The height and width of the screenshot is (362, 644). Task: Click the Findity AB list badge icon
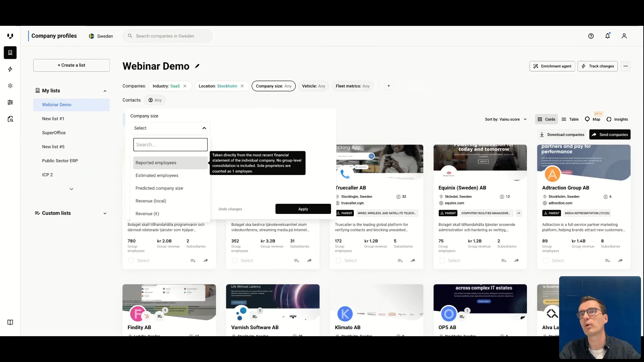[160, 316]
